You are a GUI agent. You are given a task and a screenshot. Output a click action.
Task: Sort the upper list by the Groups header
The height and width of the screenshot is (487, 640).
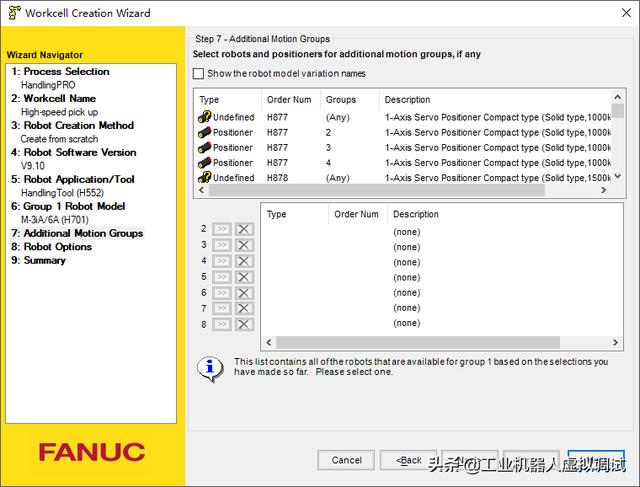(349, 100)
